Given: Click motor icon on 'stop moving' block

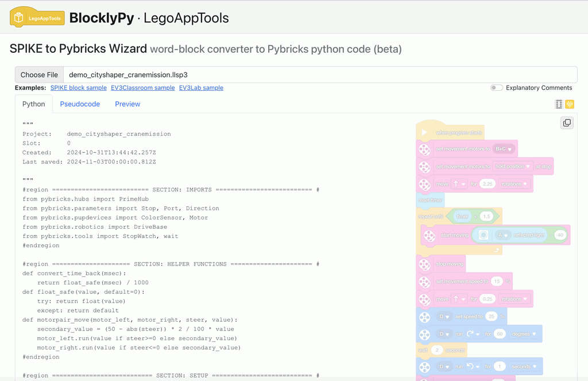Looking at the screenshot, I should [424, 264].
